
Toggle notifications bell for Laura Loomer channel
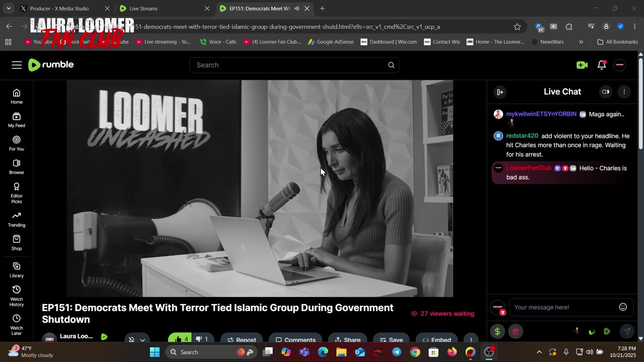pyautogui.click(x=137, y=340)
